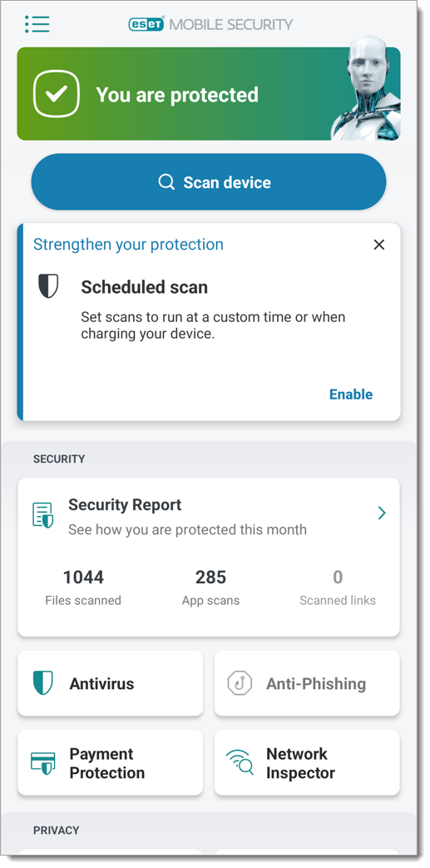Click the Scheduled scan shield icon
This screenshot has width=430, height=868.
(x=48, y=286)
